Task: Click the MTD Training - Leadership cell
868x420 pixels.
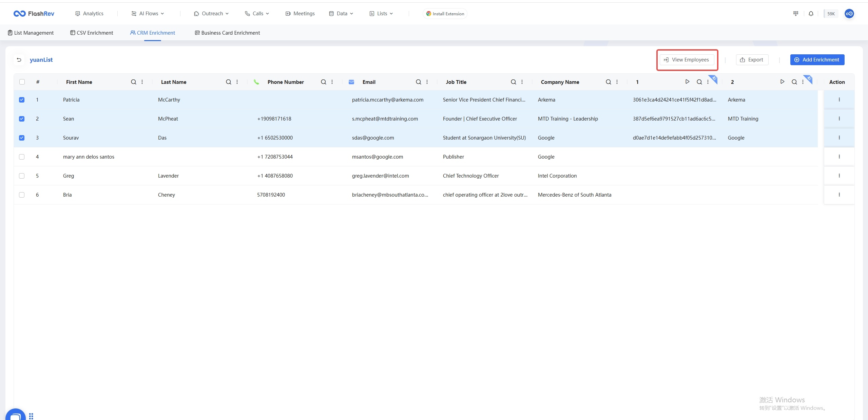Action: tap(568, 118)
